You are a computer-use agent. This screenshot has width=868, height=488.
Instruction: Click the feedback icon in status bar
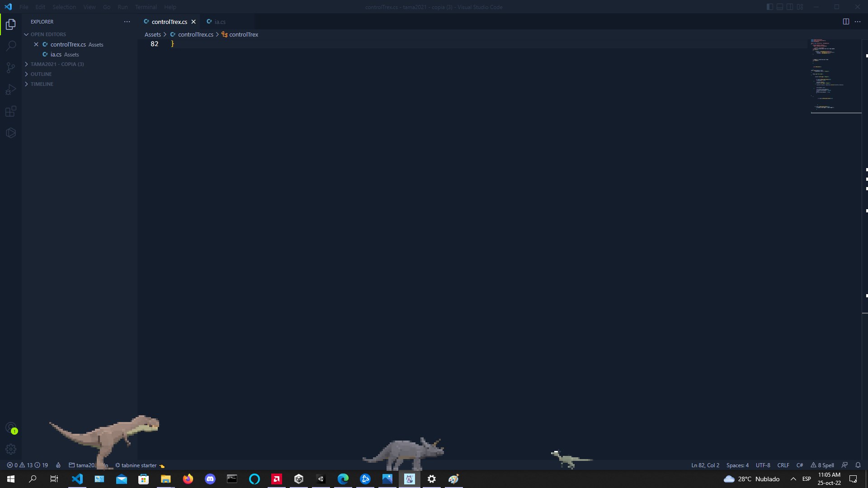844,465
